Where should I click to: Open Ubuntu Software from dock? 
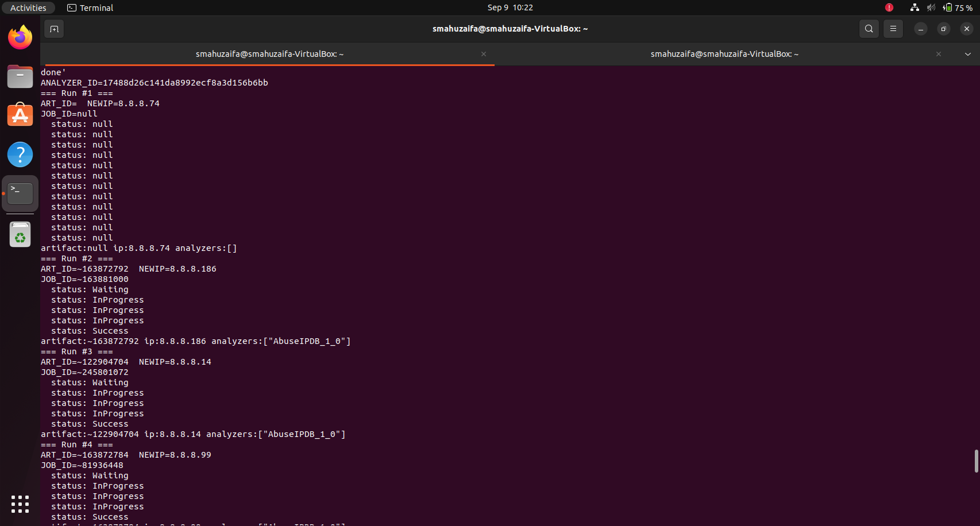tap(20, 115)
